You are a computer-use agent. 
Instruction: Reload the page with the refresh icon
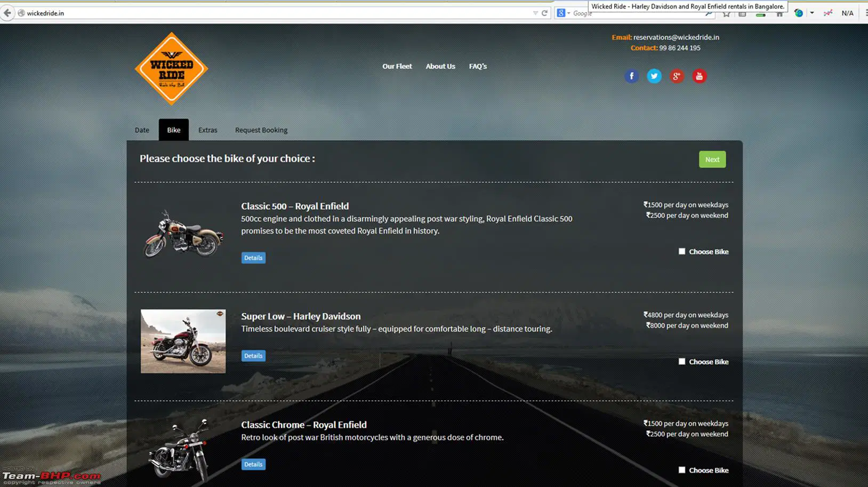[x=544, y=13]
